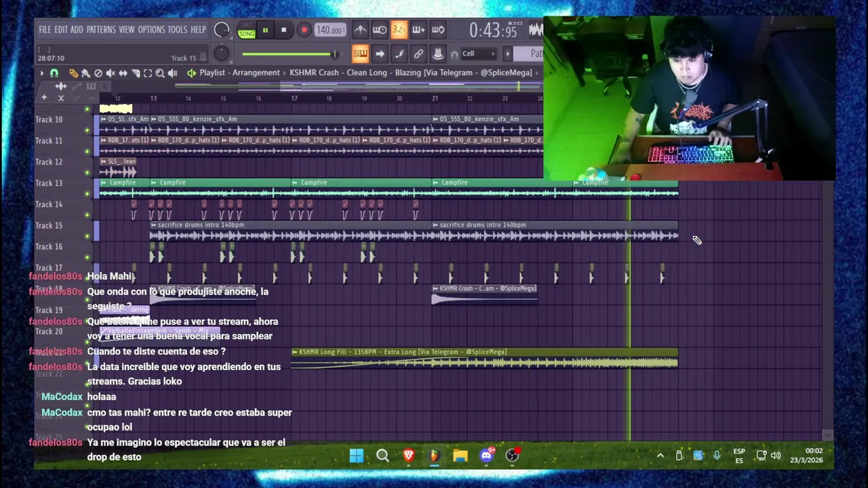Open OS_SSS_80_kenzie_sfx_Am clip menu at bar 21
Viewport: 868px width, 488px height.
pyautogui.click(x=435, y=119)
